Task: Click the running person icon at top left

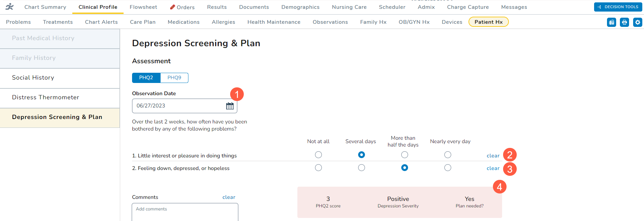Action: pos(10,6)
